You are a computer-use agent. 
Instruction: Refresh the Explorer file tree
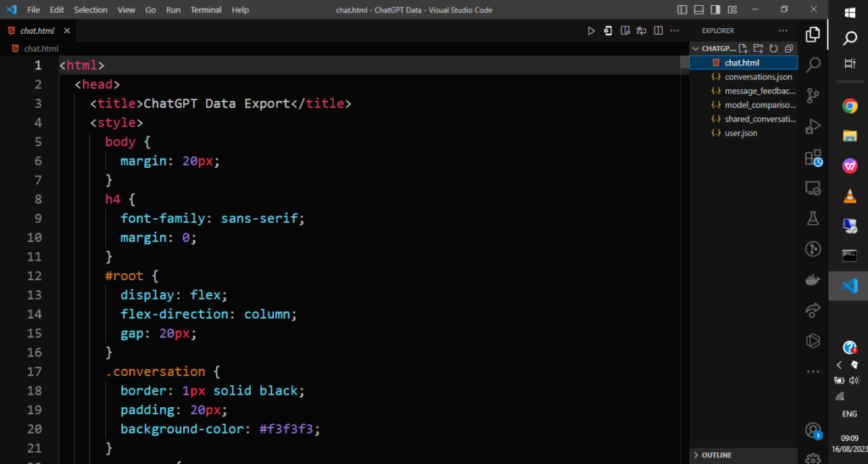(773, 48)
